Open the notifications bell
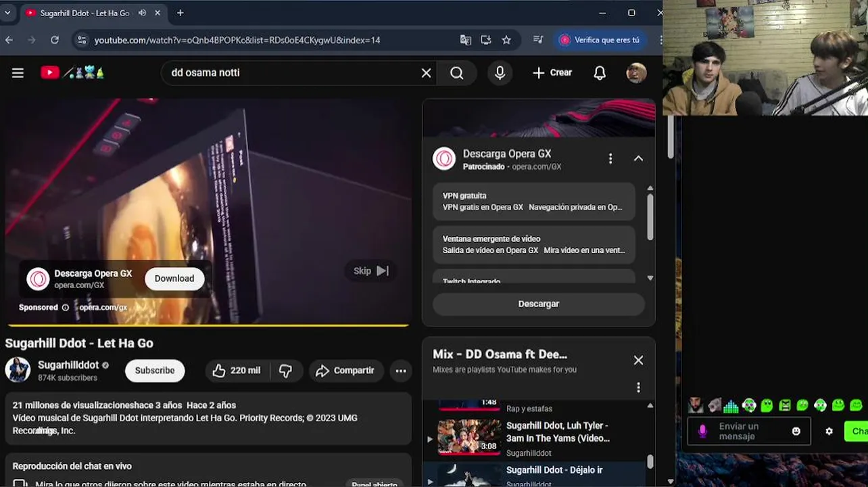Viewport: 868px width, 487px height. pos(600,73)
